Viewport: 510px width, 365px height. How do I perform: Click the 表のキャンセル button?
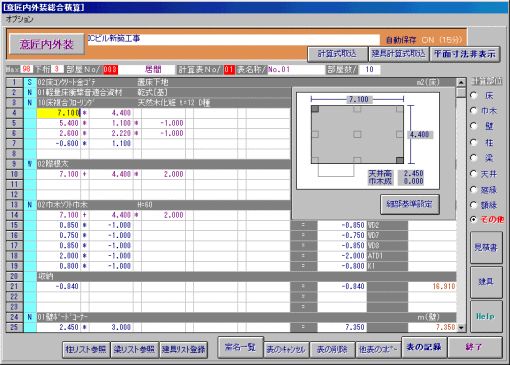tap(286, 350)
